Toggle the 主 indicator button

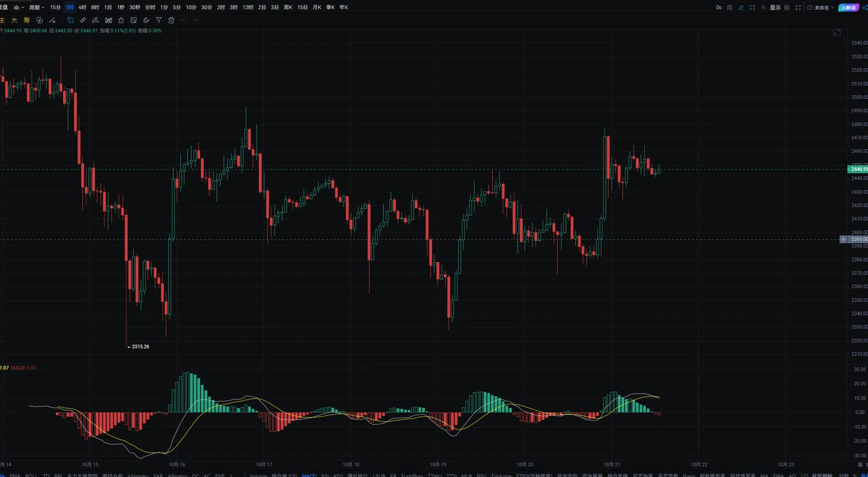(2, 20)
